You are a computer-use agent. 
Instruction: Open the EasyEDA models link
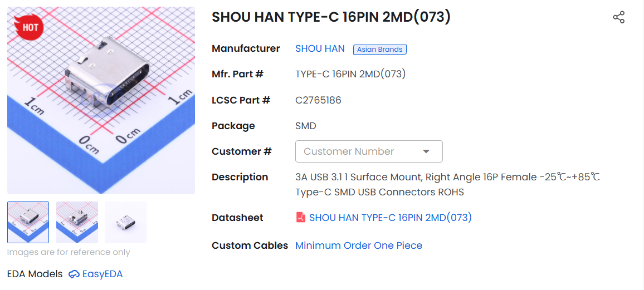(x=103, y=274)
